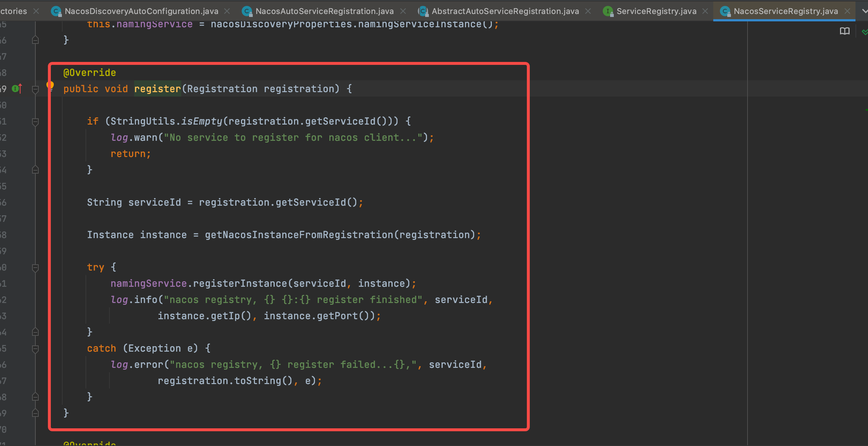
Task: Click the @Override annotation above register
Action: point(90,73)
